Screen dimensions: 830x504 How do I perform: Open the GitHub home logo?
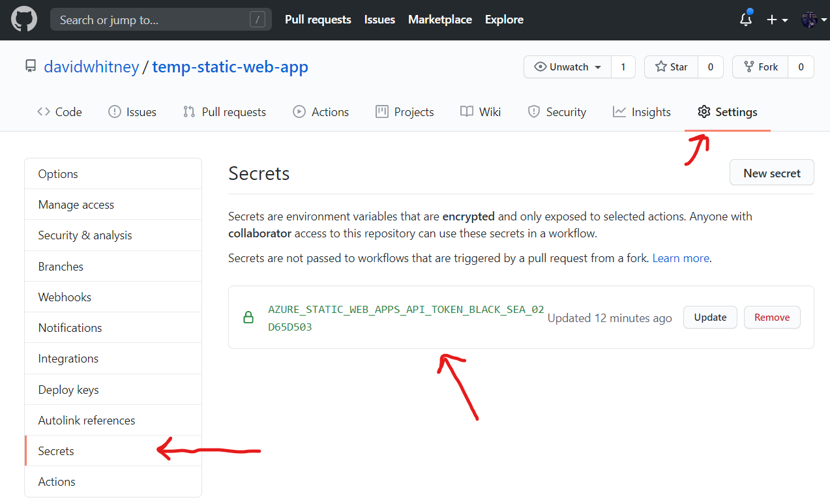coord(23,20)
